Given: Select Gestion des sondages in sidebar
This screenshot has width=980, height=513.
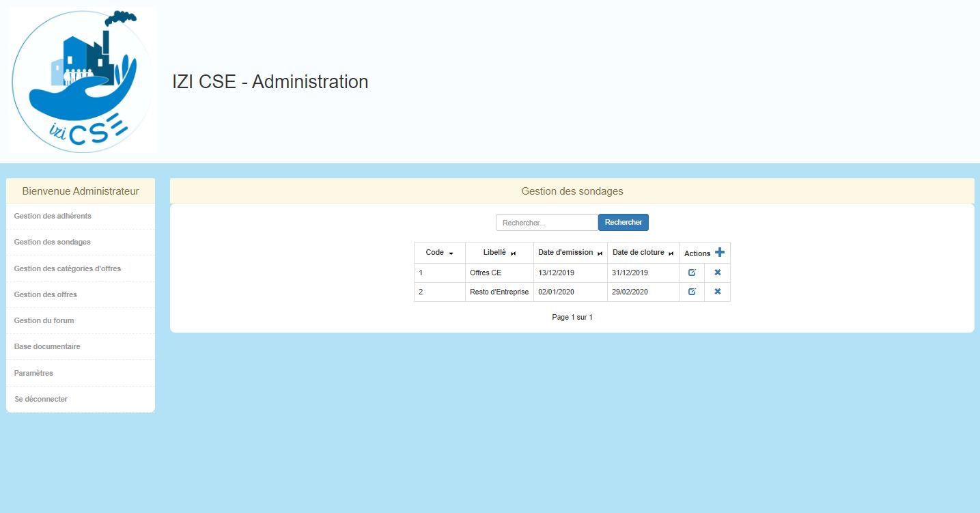Looking at the screenshot, I should 52,242.
